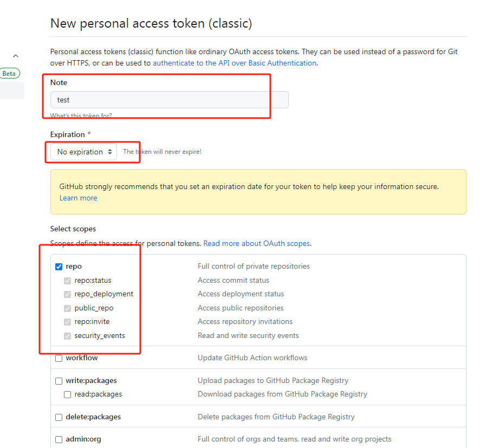Check the write:packages scope
The image size is (480, 448).
59,381
